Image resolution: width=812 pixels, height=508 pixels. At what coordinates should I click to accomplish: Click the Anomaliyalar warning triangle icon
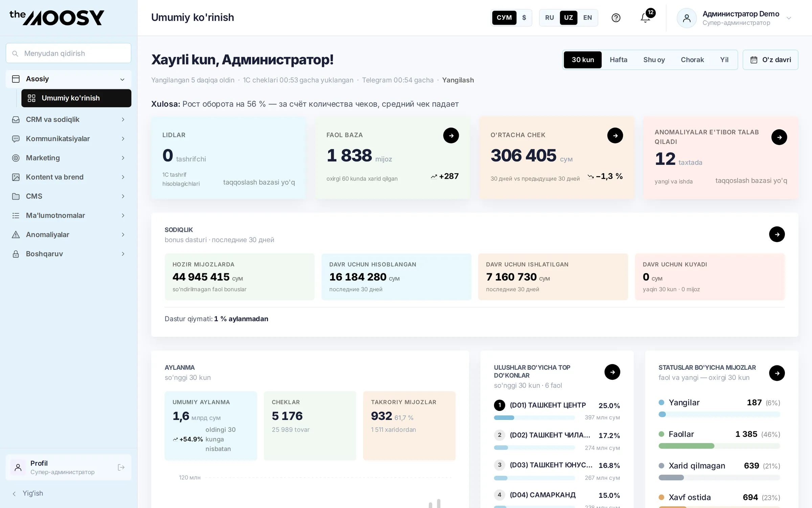tap(16, 235)
